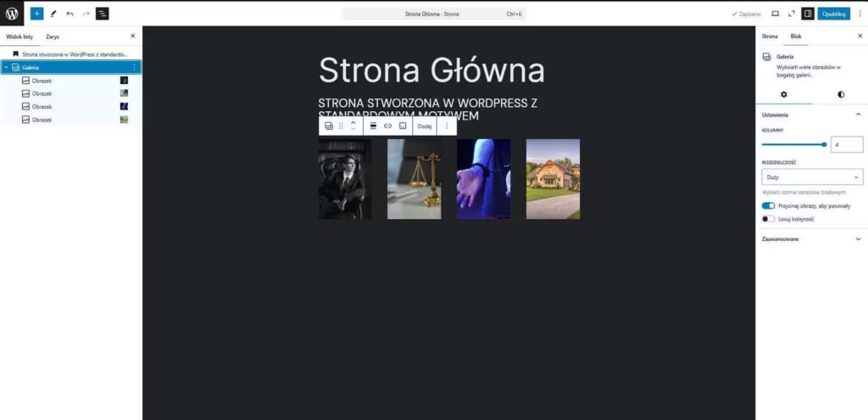Click the Opublikuj button

834,14
